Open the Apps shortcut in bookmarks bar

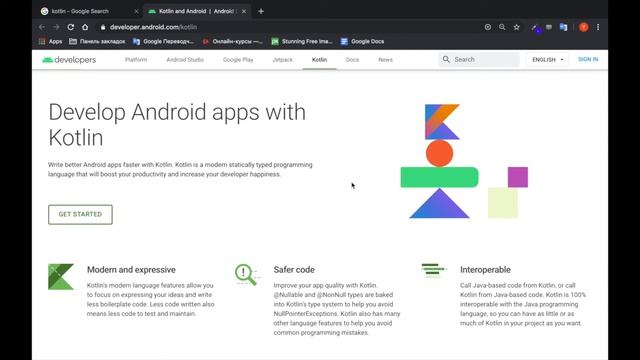coord(51,41)
